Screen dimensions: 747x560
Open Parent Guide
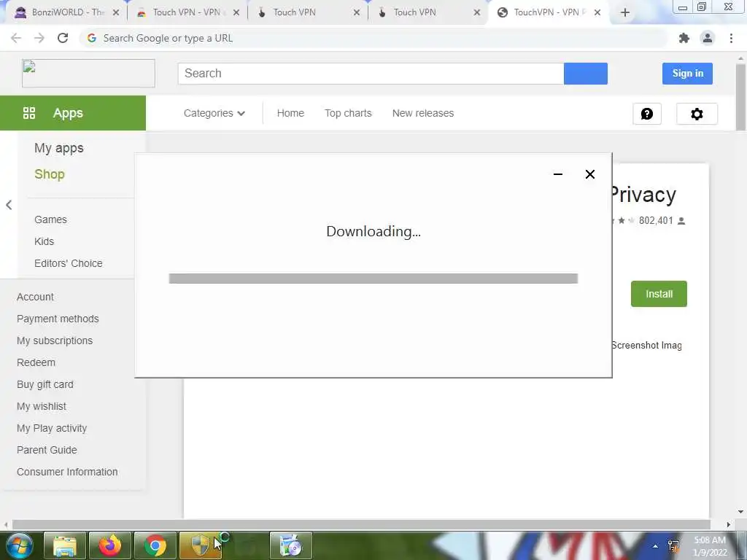(47, 450)
